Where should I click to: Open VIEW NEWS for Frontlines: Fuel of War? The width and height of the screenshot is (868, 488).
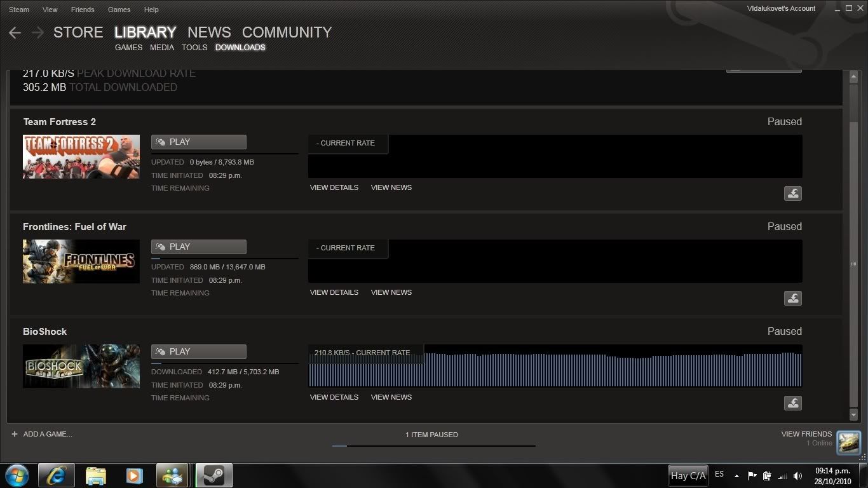391,292
